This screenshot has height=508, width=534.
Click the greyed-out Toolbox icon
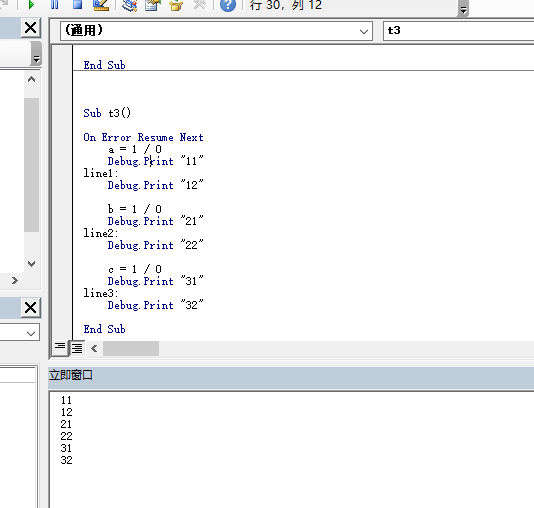[200, 5]
